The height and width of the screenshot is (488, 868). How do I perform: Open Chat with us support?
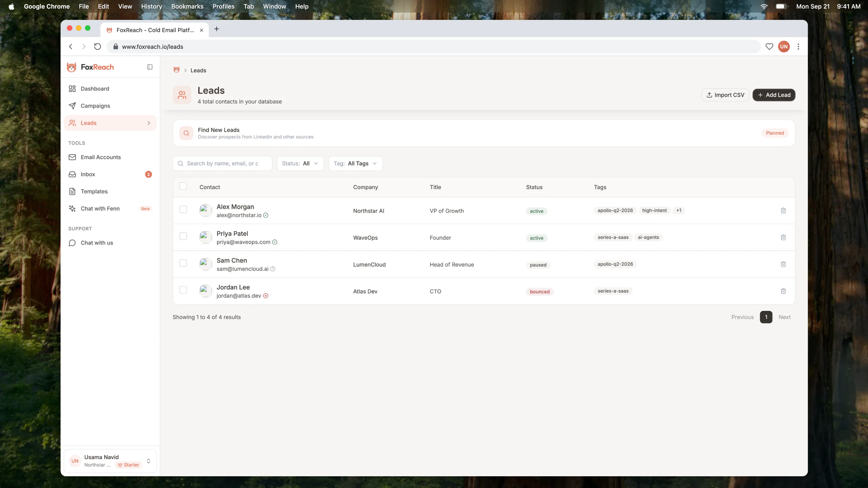tap(110, 243)
